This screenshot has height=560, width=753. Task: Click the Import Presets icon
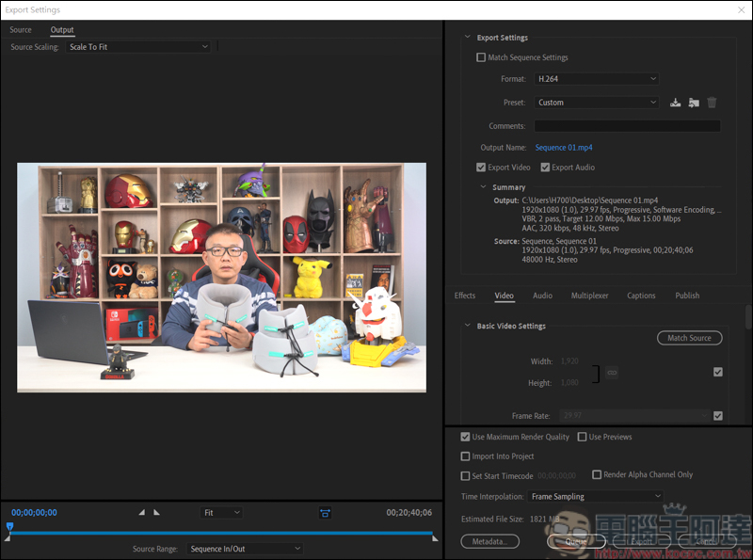(x=694, y=103)
